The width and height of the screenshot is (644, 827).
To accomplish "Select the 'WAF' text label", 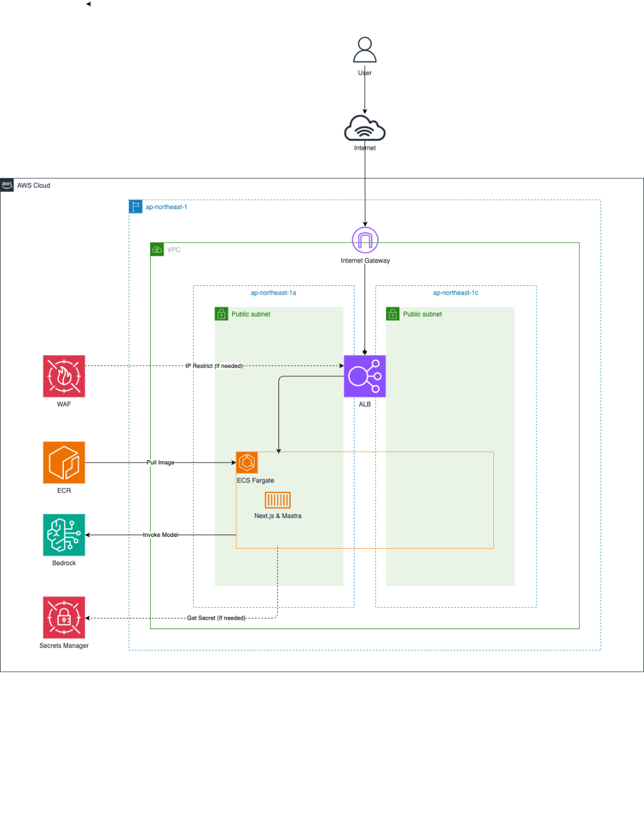I will (x=64, y=405).
